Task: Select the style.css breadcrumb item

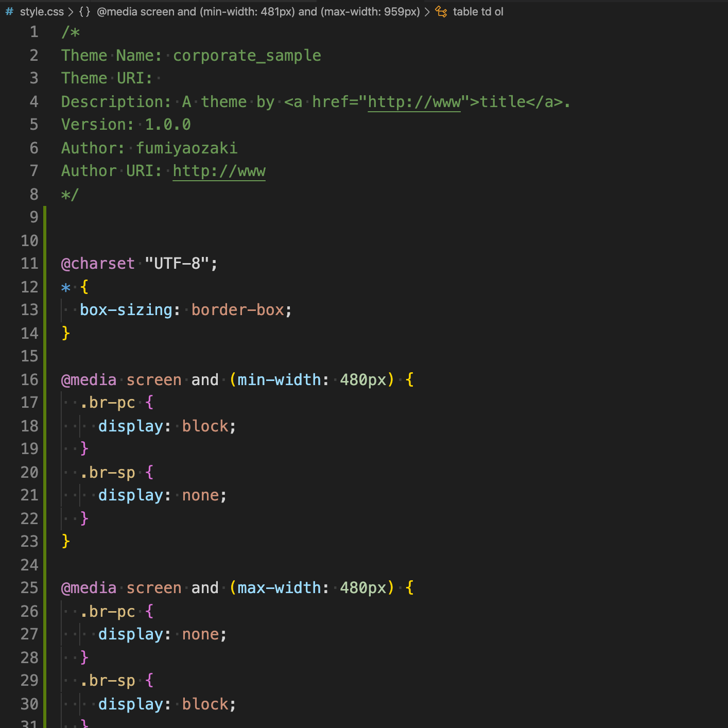Action: (x=43, y=11)
